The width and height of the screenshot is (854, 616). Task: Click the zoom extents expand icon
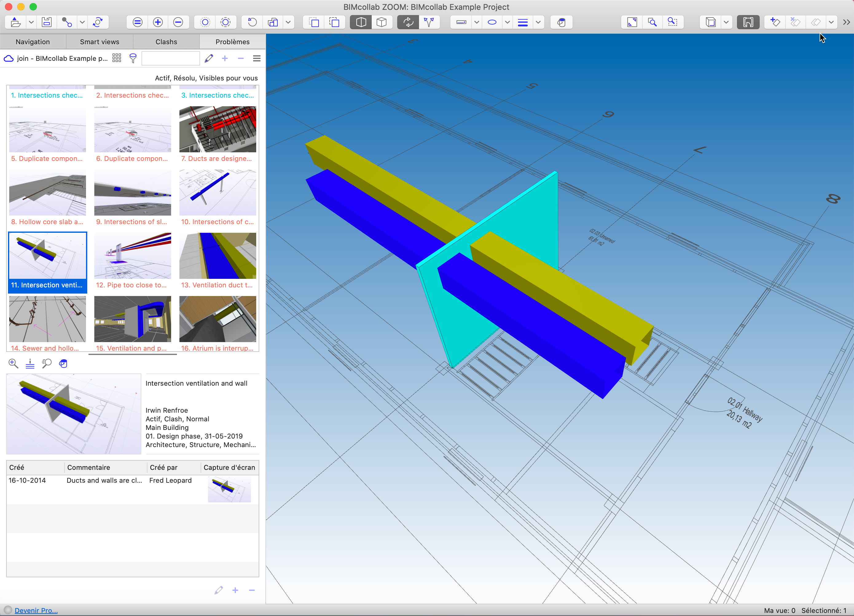pos(632,22)
